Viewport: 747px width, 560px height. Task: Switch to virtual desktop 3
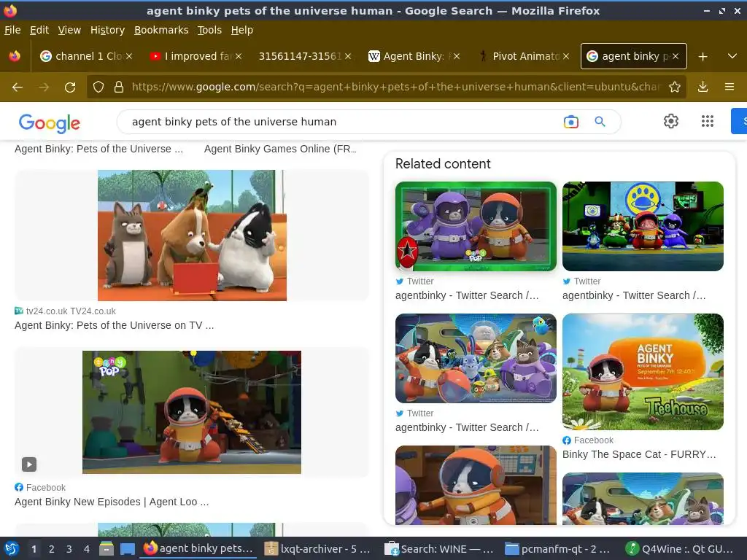click(69, 549)
